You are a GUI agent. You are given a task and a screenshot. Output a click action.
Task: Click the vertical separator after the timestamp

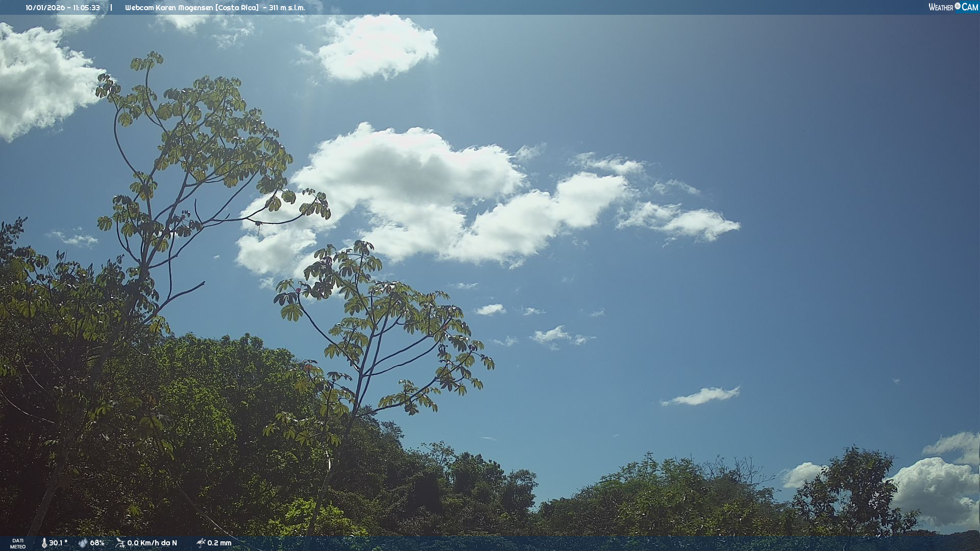[111, 8]
